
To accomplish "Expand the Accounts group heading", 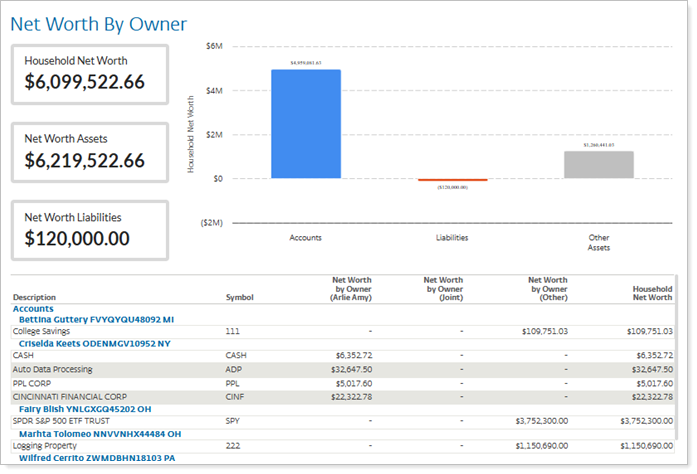I will tap(33, 309).
